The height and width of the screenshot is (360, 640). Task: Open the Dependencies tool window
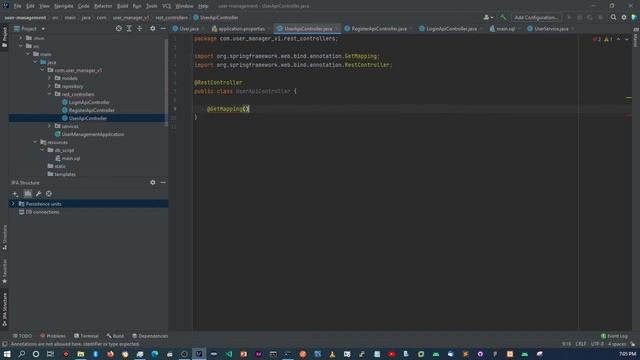150,336
